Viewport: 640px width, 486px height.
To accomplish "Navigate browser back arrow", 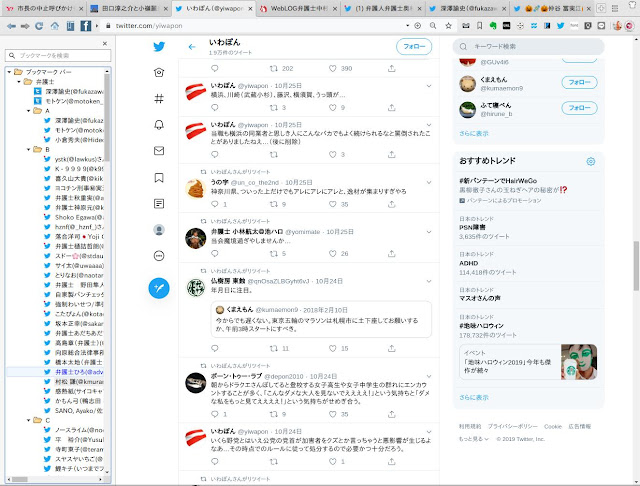I will [11, 26].
